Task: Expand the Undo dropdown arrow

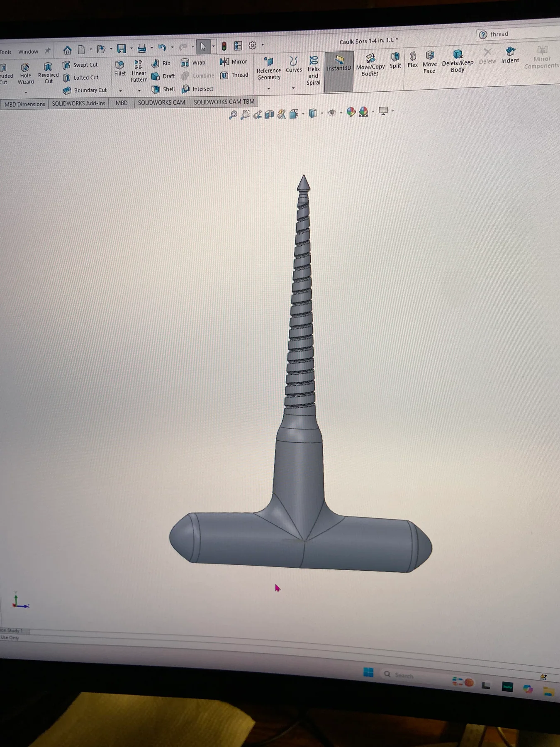Action: click(x=172, y=47)
